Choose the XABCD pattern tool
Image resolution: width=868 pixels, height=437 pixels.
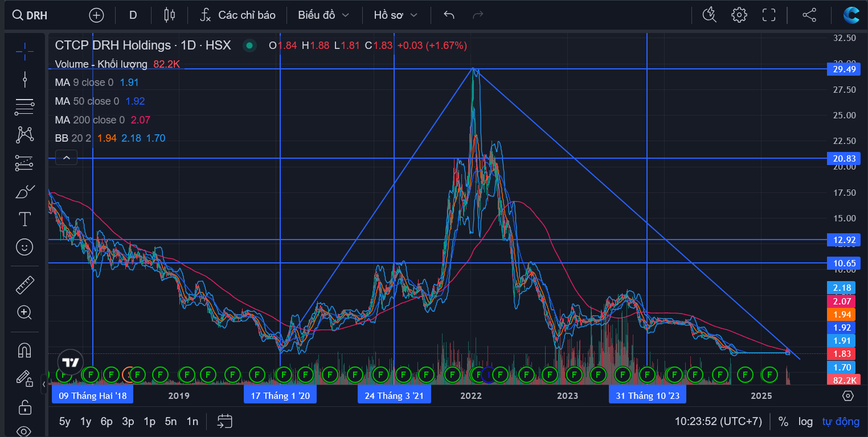click(24, 135)
